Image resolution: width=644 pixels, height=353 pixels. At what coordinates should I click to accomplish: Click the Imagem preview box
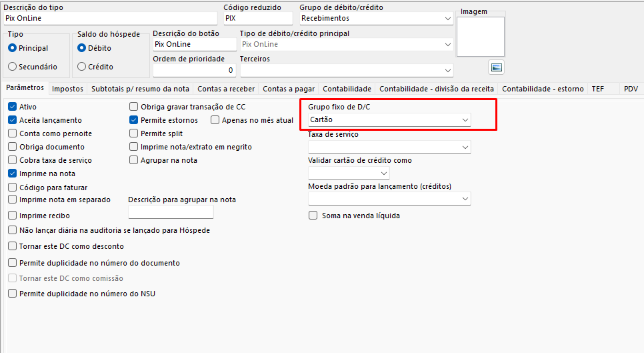click(x=481, y=37)
